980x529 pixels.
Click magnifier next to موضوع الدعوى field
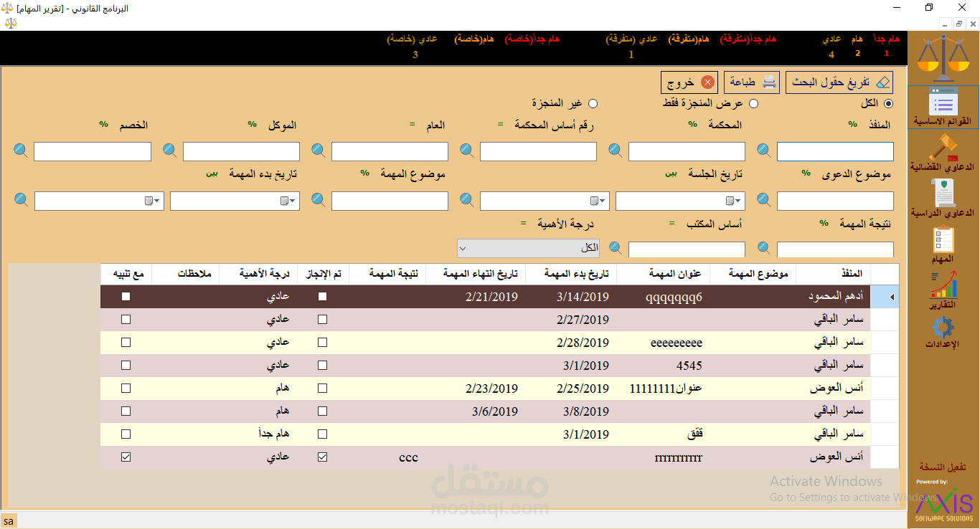tap(765, 199)
